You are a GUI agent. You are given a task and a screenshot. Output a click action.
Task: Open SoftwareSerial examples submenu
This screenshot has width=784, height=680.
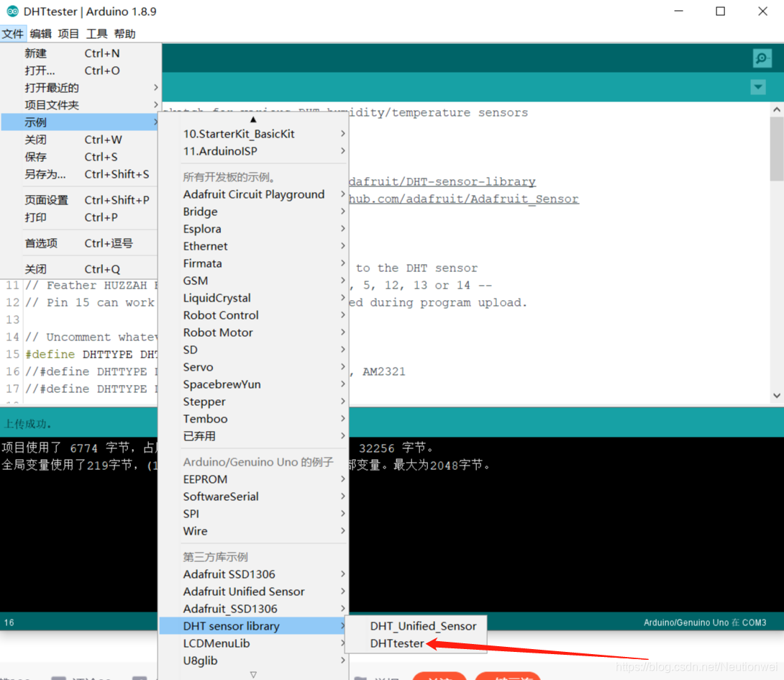click(253, 497)
